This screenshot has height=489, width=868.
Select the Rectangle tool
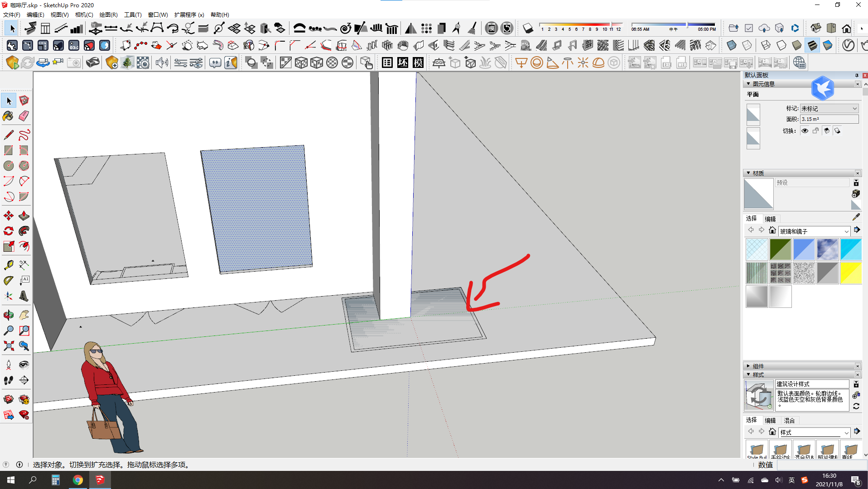pyautogui.click(x=9, y=150)
